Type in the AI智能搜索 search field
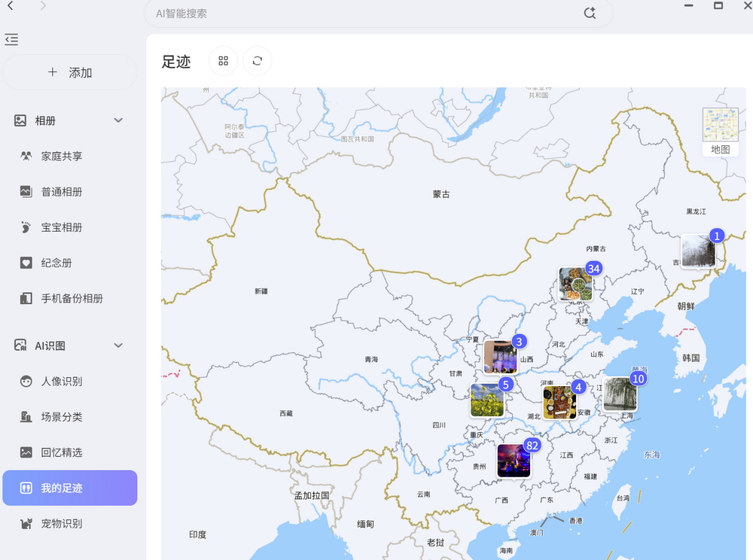This screenshot has height=560, width=753. click(x=361, y=14)
